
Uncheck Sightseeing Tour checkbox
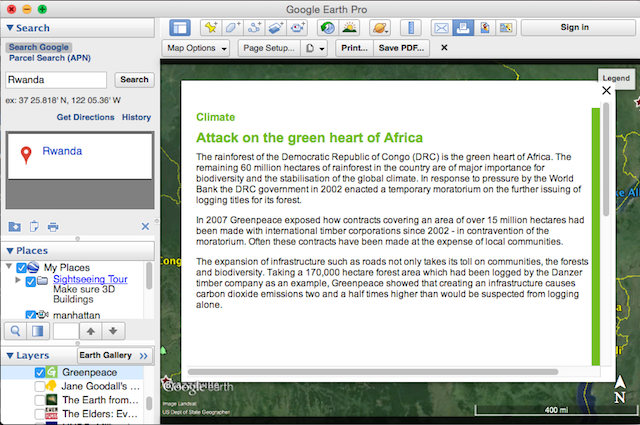(x=30, y=282)
